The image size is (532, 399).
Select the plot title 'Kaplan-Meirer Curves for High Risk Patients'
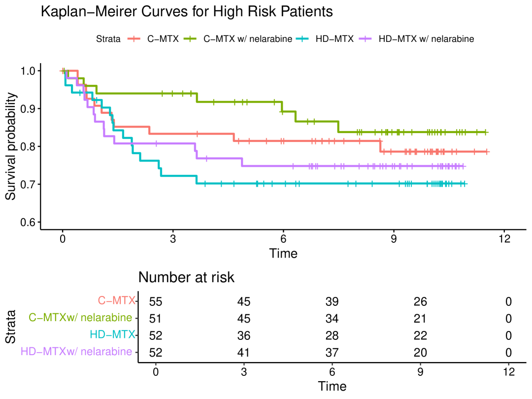[x=187, y=12]
